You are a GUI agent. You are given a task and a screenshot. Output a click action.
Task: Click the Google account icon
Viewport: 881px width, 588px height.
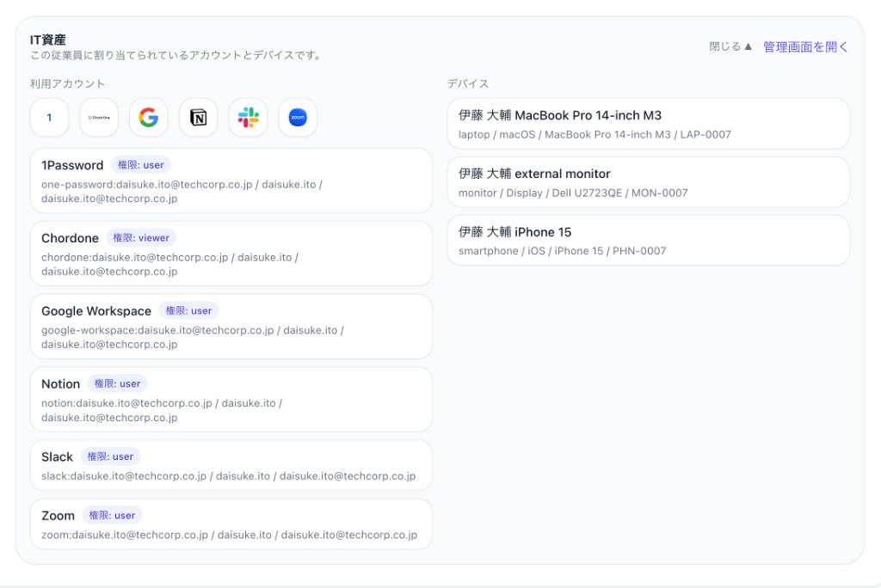click(149, 118)
